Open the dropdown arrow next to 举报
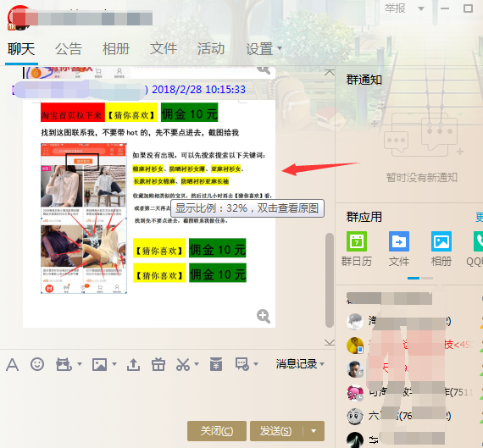This screenshot has width=483, height=448. point(421,8)
